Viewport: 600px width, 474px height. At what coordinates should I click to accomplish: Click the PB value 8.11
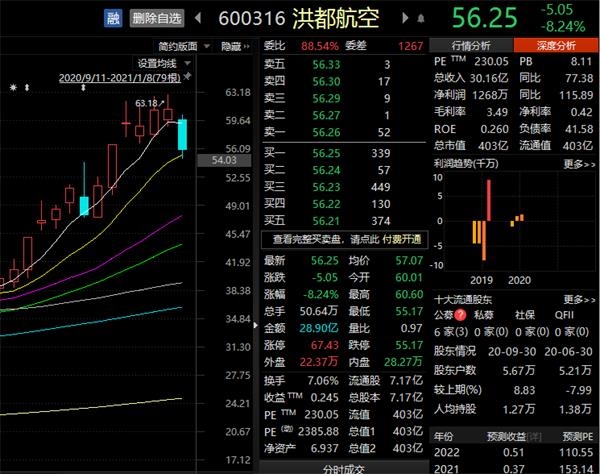580,61
